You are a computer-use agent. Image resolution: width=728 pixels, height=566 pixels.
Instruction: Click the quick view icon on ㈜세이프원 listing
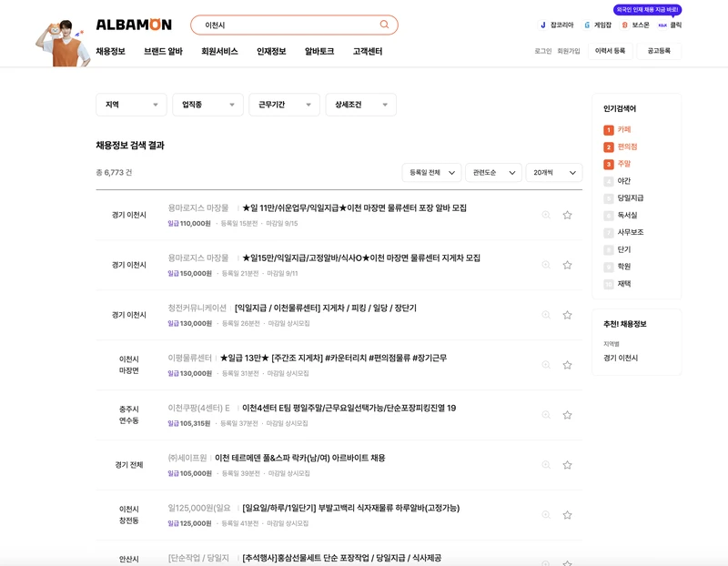[547, 463]
